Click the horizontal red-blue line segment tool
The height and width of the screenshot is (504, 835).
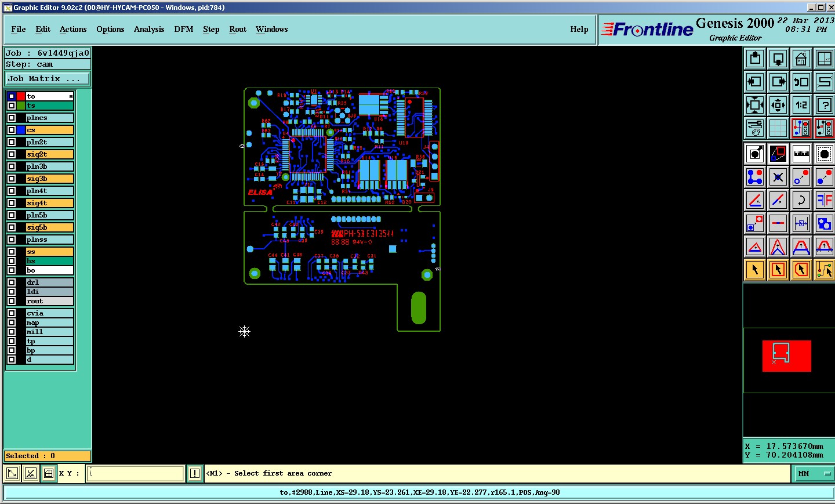[778, 223]
